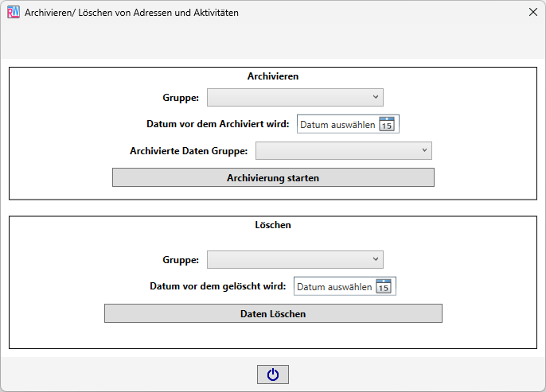Screen dimensions: 546x392
Task: Open calendar icon for archive date
Action: (387, 124)
